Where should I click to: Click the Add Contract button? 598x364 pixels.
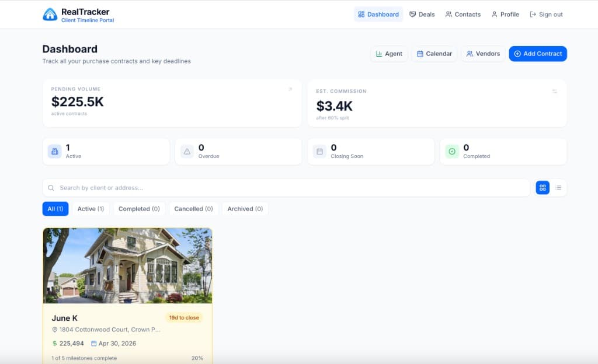point(537,54)
